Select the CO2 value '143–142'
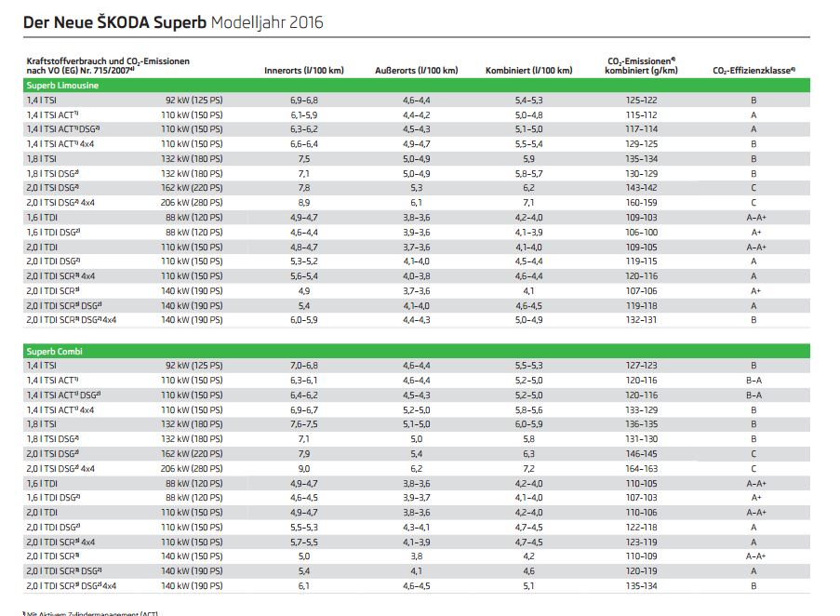The width and height of the screenshot is (840, 616). click(x=641, y=187)
